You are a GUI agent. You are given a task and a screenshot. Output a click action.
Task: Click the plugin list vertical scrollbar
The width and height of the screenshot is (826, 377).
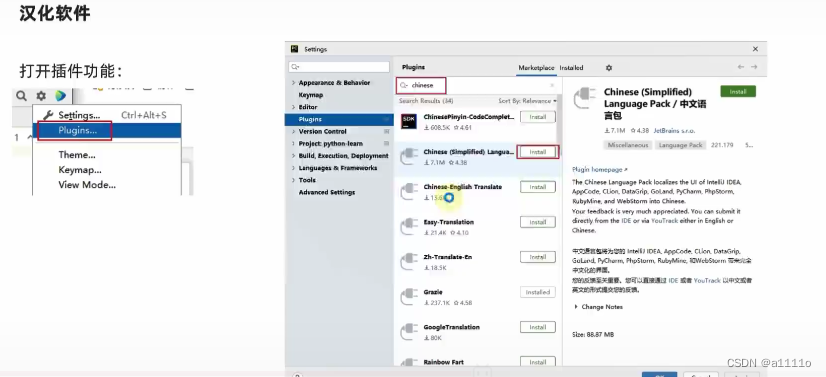coord(559,126)
